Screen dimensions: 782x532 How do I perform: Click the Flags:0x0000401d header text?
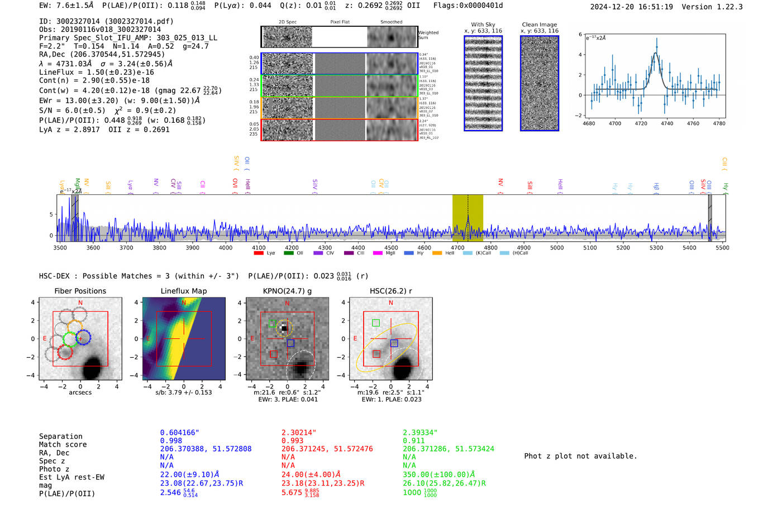[x=468, y=6]
